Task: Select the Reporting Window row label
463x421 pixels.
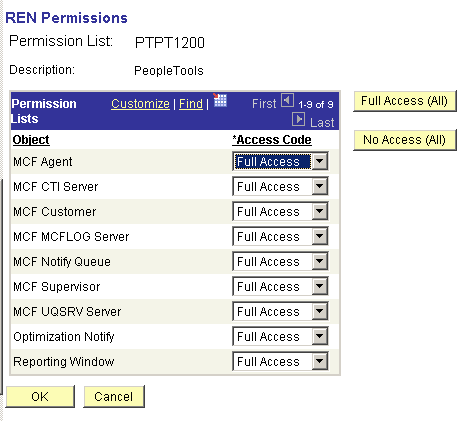Action: [x=64, y=362]
